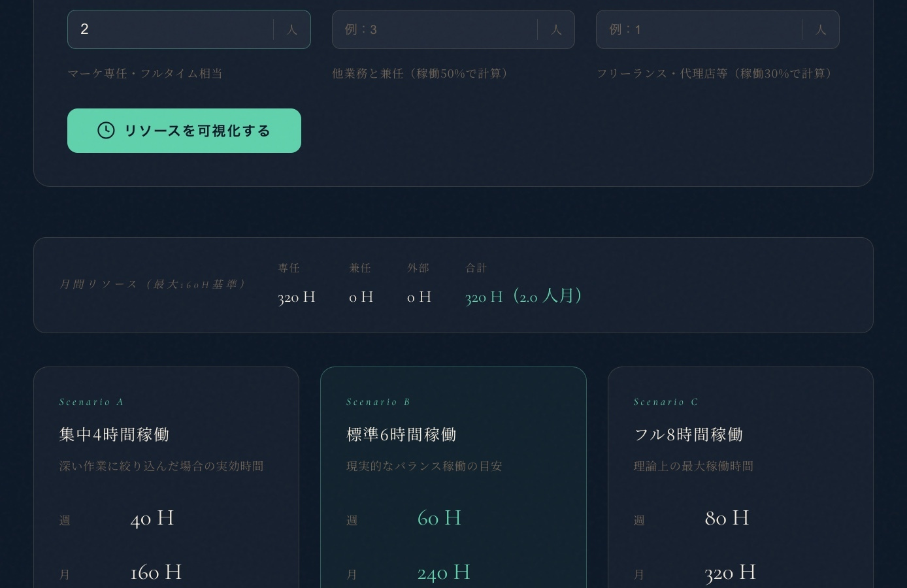Image resolution: width=907 pixels, height=588 pixels.
Task: Select the Scenario C フル8時間稼働 card heading
Action: click(688, 434)
